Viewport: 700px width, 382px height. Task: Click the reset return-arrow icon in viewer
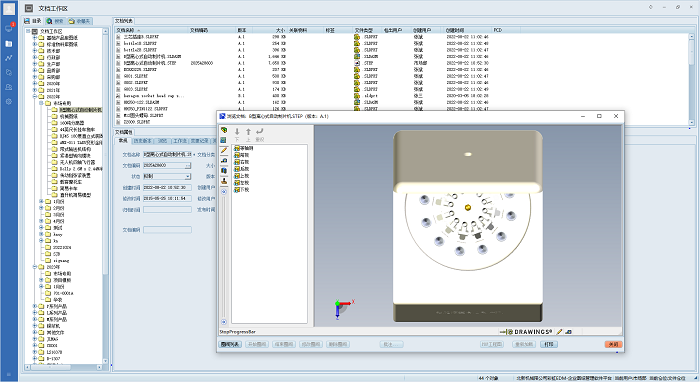coord(260,132)
